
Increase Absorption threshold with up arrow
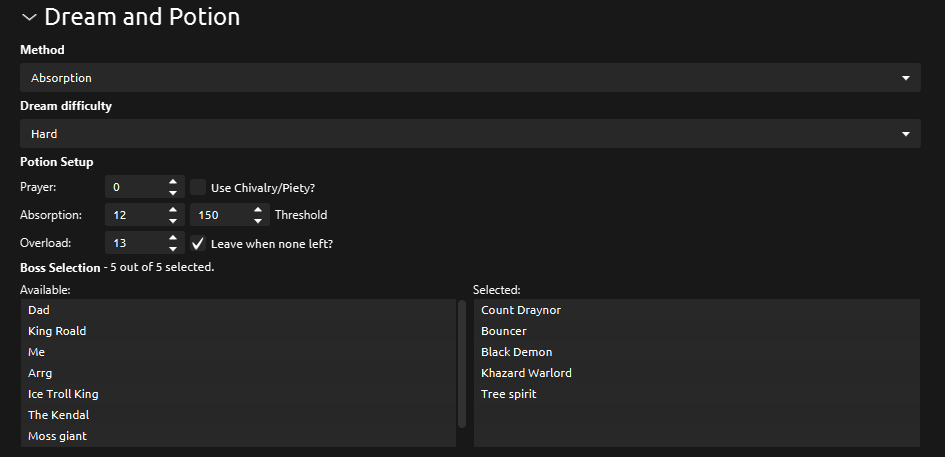point(258,210)
